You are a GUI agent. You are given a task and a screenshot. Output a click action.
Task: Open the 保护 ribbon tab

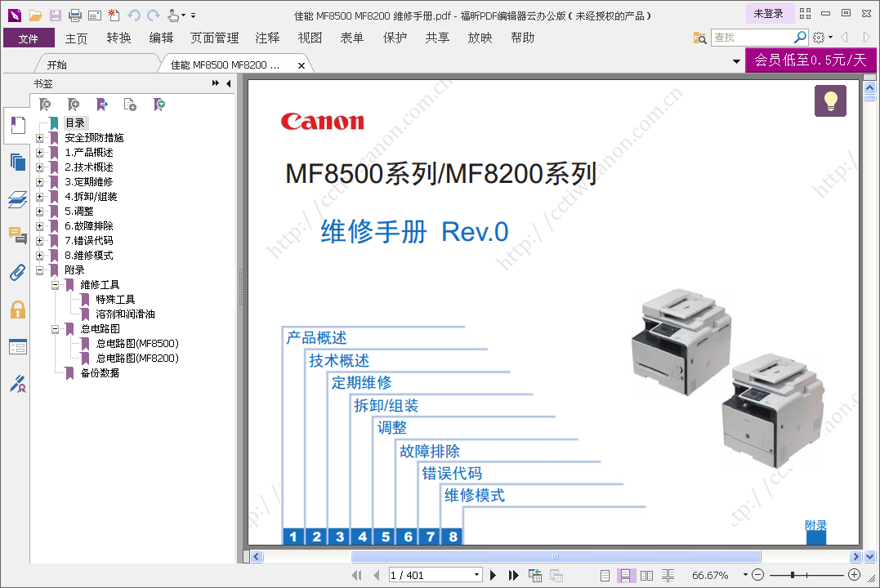coord(395,38)
